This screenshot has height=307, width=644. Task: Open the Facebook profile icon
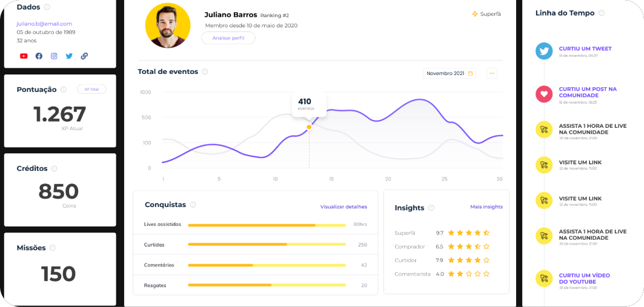[x=39, y=56]
